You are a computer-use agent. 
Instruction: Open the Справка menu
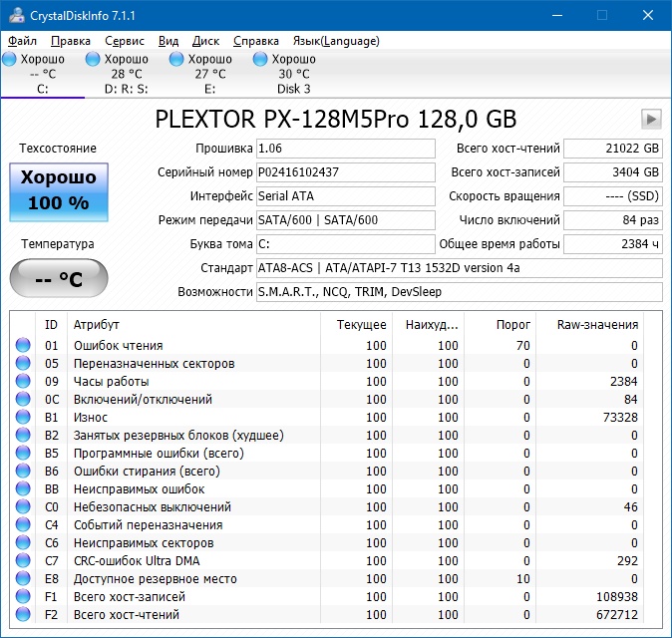(256, 41)
